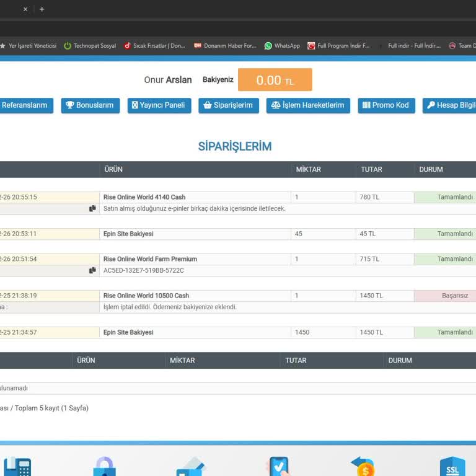Open the Bonuslarım page

pyautogui.click(x=90, y=105)
